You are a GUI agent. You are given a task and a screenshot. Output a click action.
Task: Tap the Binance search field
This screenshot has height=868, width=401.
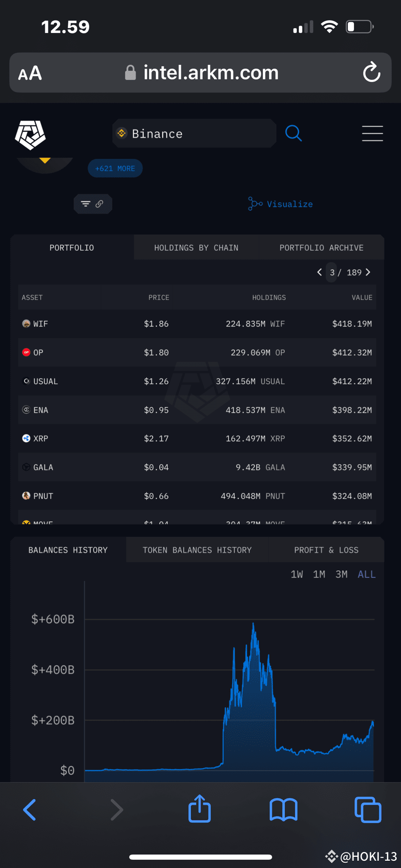[194, 133]
